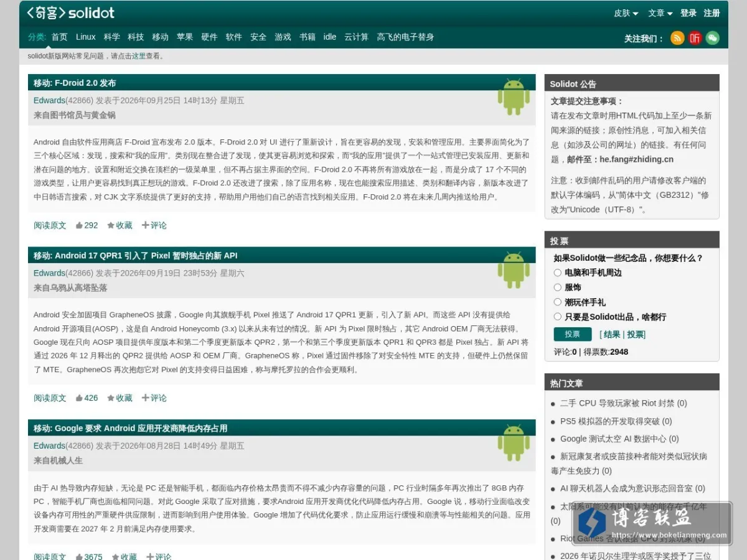Open author Edwards on F-Droid article

pyautogui.click(x=49, y=100)
